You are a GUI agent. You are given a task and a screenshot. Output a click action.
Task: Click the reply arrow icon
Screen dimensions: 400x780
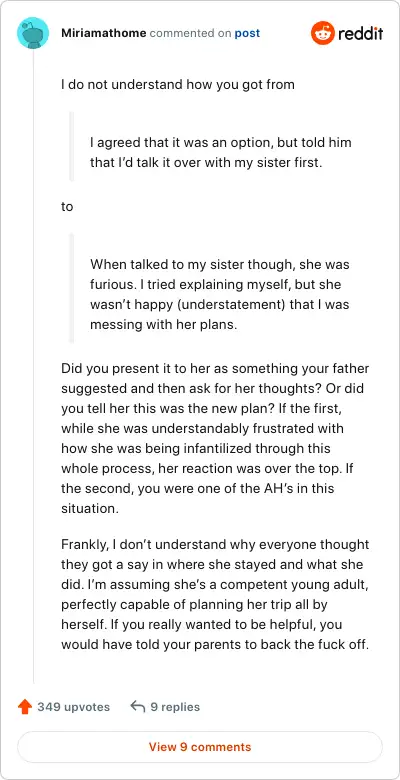point(137,706)
